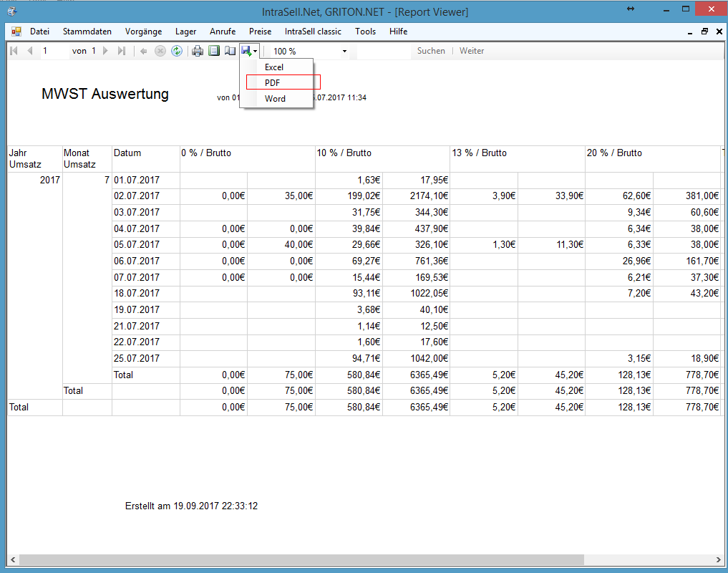The image size is (728, 573).
Task: Focus the search text field
Action: click(384, 51)
